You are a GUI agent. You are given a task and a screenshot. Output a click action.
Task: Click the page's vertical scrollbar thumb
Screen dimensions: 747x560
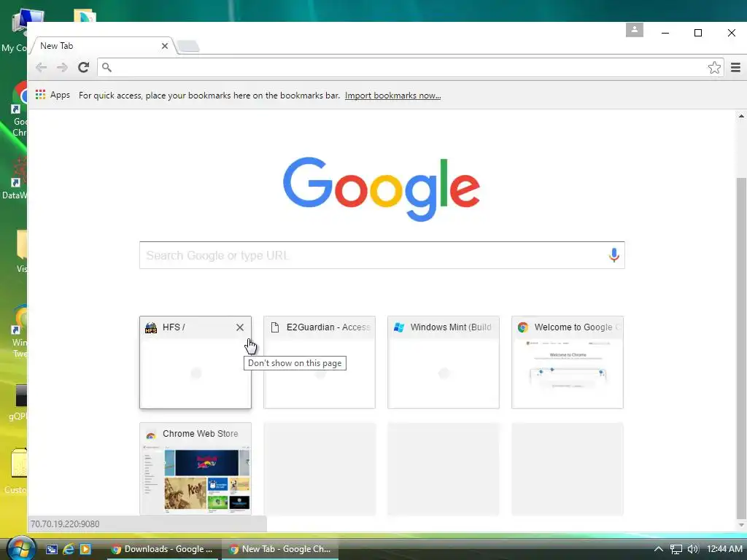tap(741, 348)
